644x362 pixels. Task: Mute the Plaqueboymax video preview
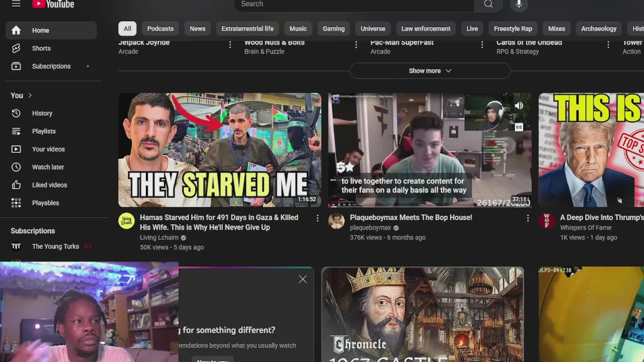pos(519,106)
